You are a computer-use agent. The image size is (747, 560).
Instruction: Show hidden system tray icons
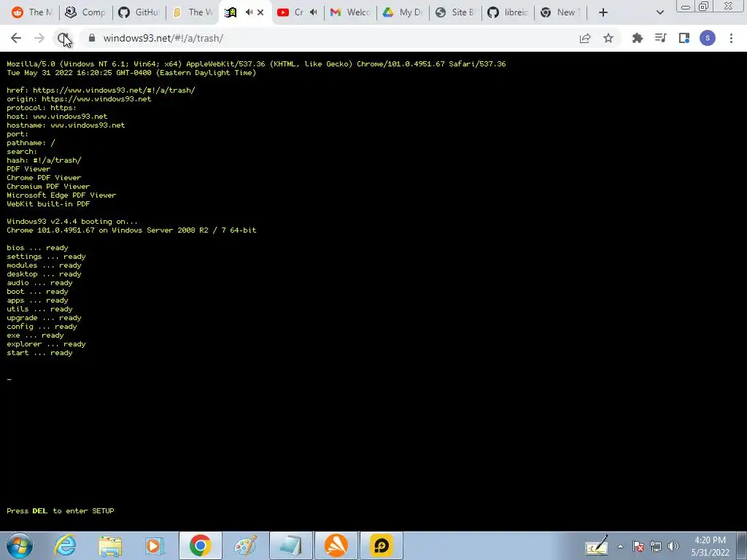tap(620, 546)
